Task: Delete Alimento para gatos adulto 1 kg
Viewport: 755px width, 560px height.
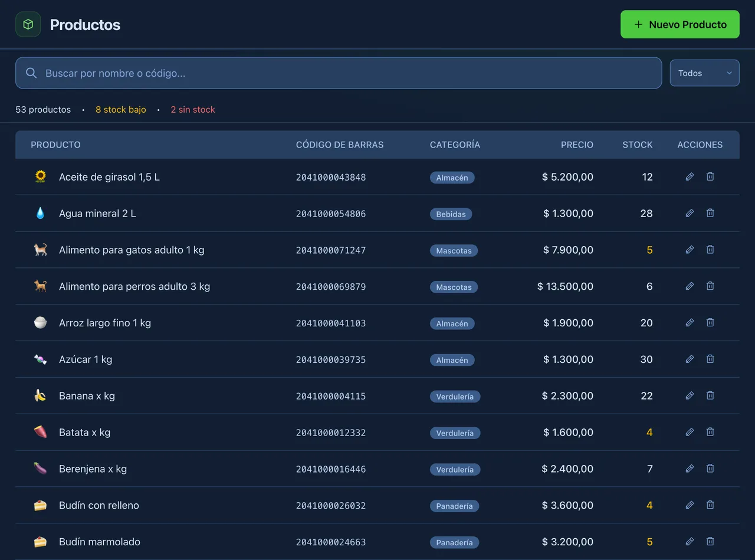Action: (x=710, y=250)
